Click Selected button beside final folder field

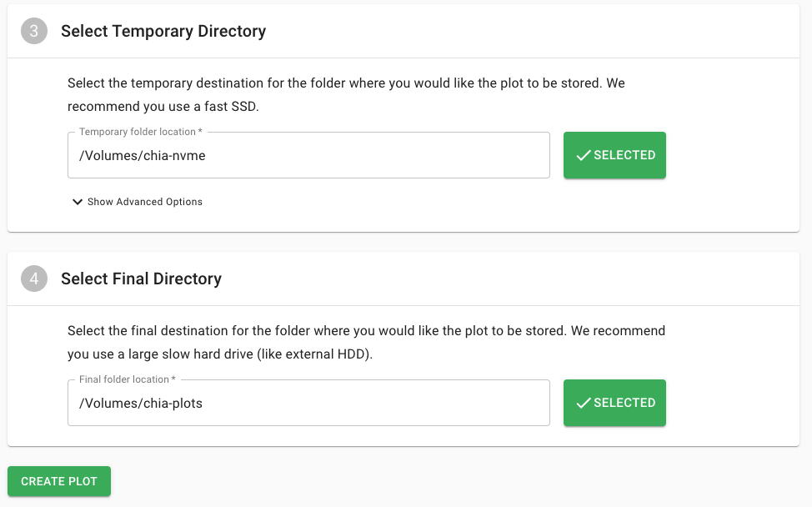(614, 403)
